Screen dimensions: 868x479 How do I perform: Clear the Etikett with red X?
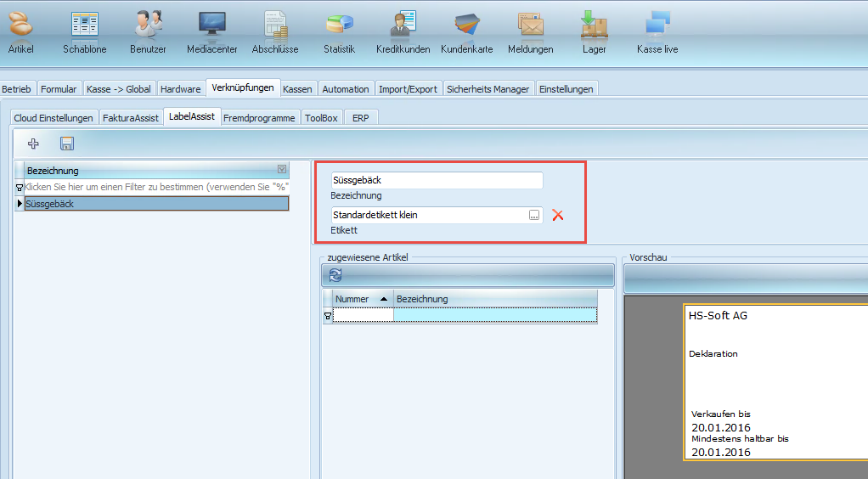[x=558, y=215]
